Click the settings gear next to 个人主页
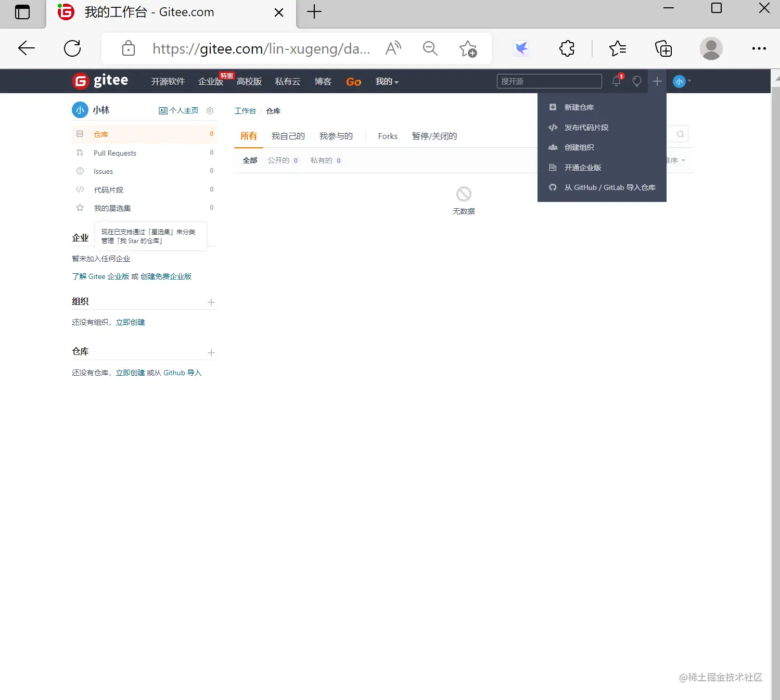The width and height of the screenshot is (780, 700). pyautogui.click(x=210, y=110)
